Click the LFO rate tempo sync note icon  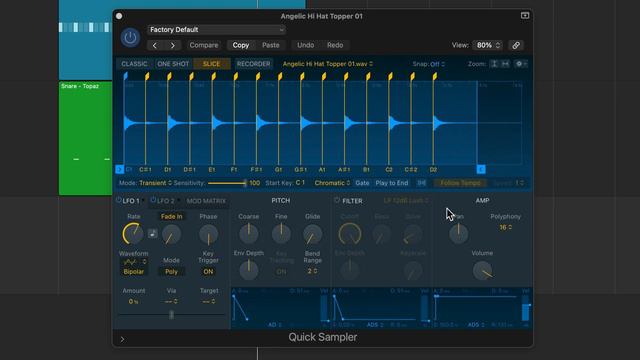pyautogui.click(x=152, y=233)
